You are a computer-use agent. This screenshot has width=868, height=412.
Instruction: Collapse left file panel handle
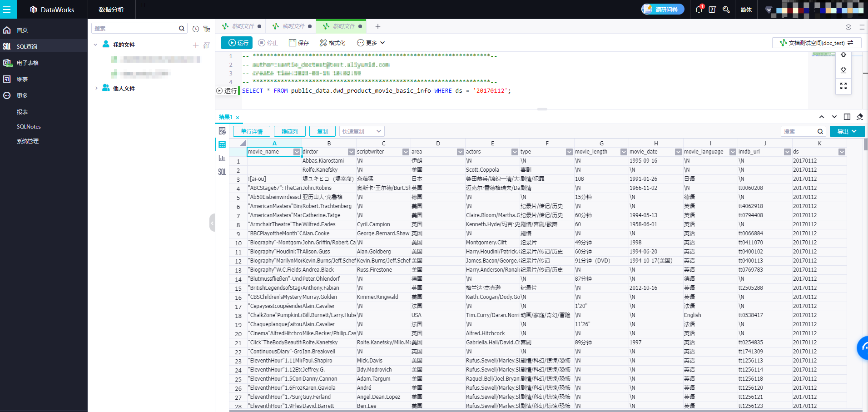pos(212,223)
